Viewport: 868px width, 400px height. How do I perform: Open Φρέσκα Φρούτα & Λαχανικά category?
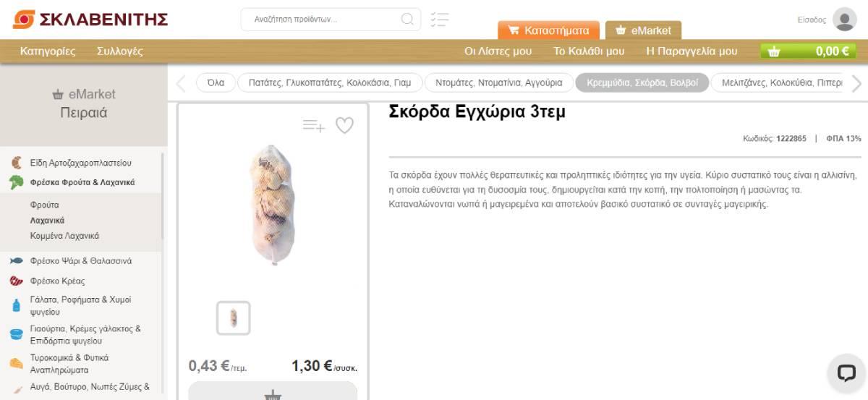tap(82, 182)
